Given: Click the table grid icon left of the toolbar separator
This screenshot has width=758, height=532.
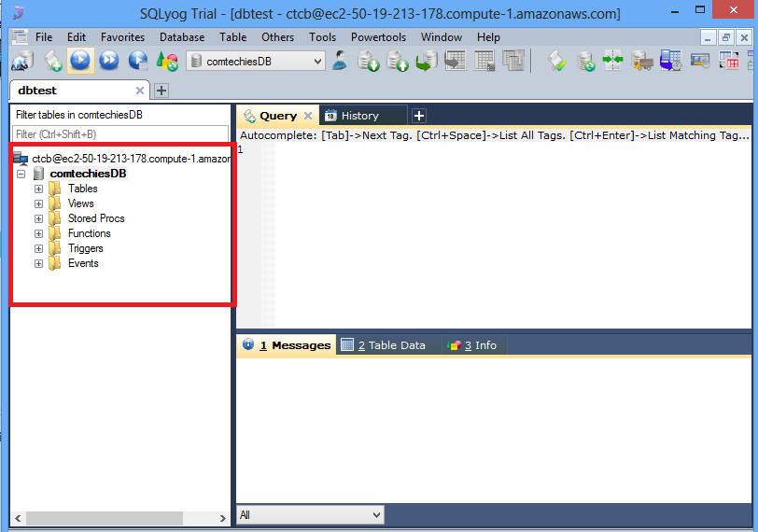Looking at the screenshot, I should pyautogui.click(x=484, y=61).
